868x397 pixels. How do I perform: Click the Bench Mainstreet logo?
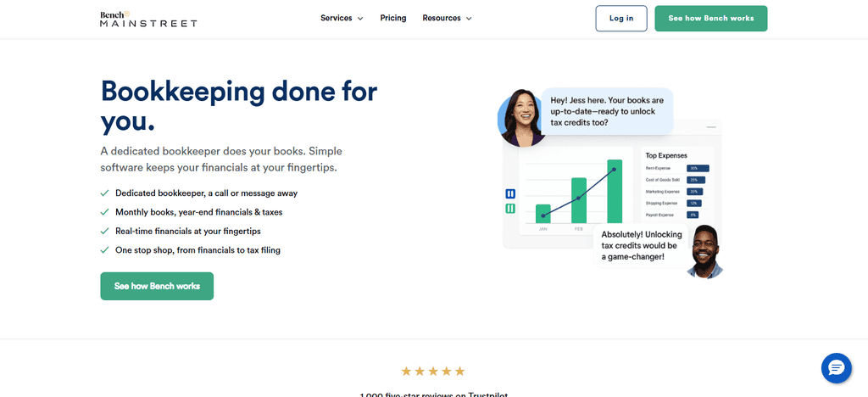tap(148, 19)
